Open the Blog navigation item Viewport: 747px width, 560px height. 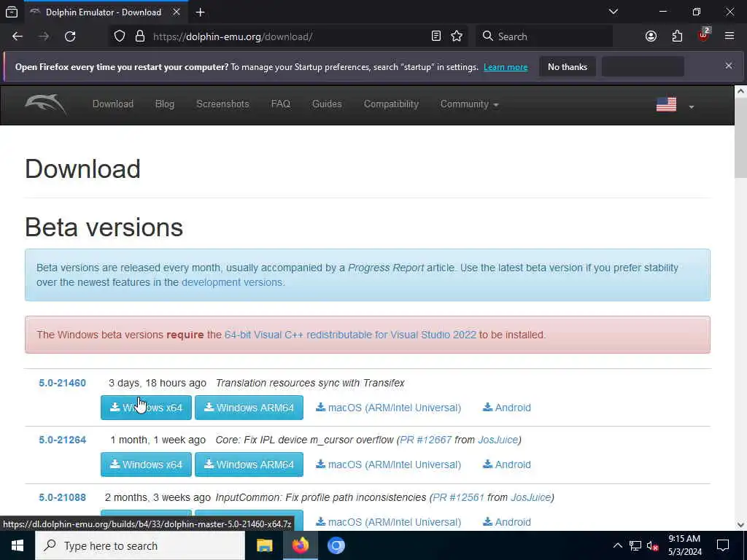tap(165, 104)
